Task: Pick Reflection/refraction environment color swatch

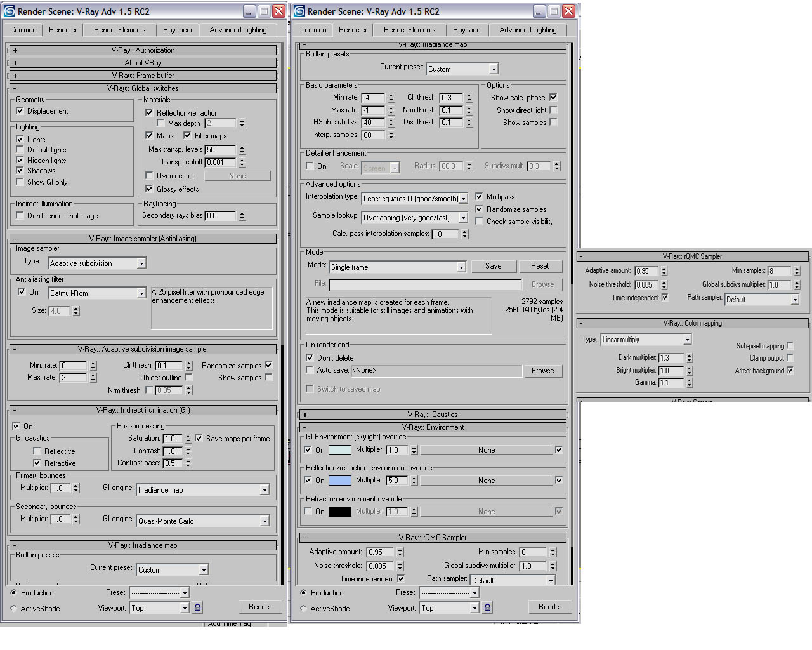Action: point(339,481)
